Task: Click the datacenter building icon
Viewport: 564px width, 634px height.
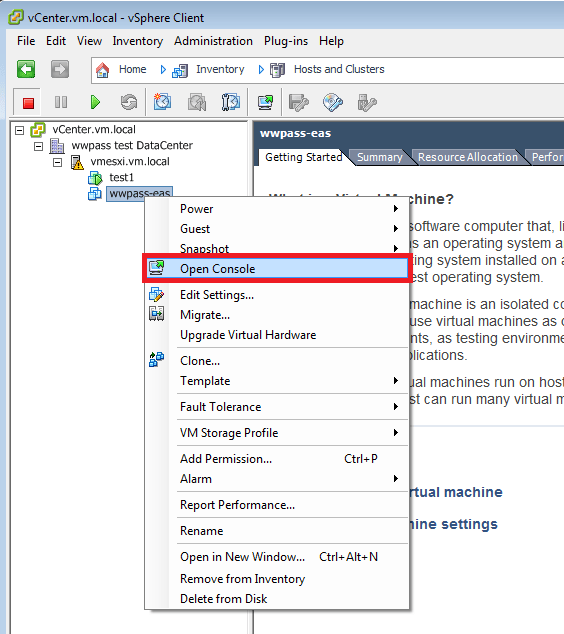Action: tap(57, 146)
